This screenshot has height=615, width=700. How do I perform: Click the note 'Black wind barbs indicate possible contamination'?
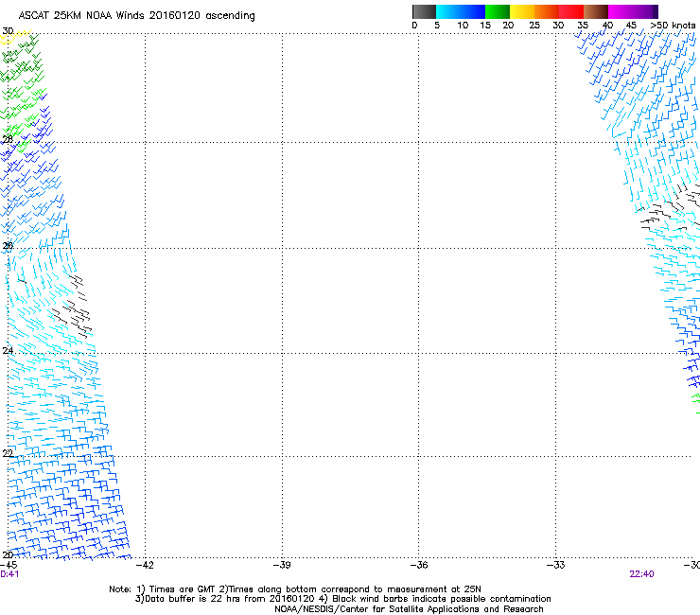click(442, 599)
